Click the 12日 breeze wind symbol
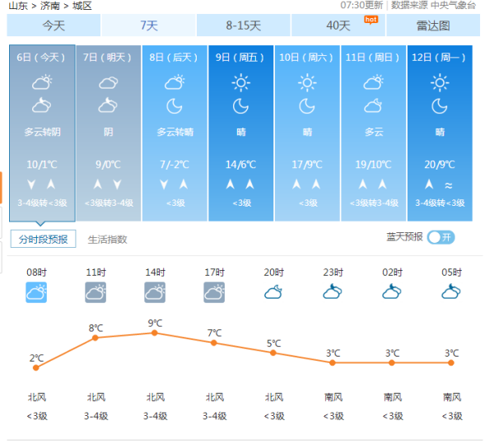 pos(449,185)
